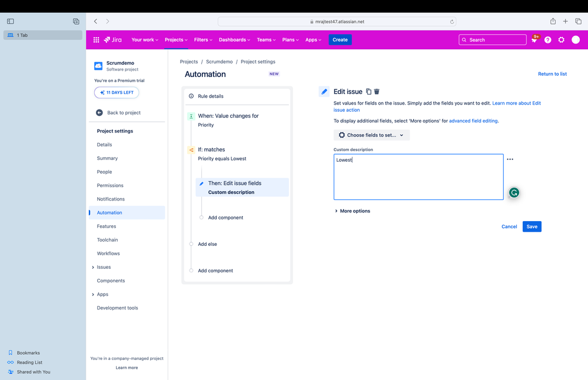This screenshot has width=588, height=380.
Task: Open the Safari share menu
Action: [x=553, y=21]
